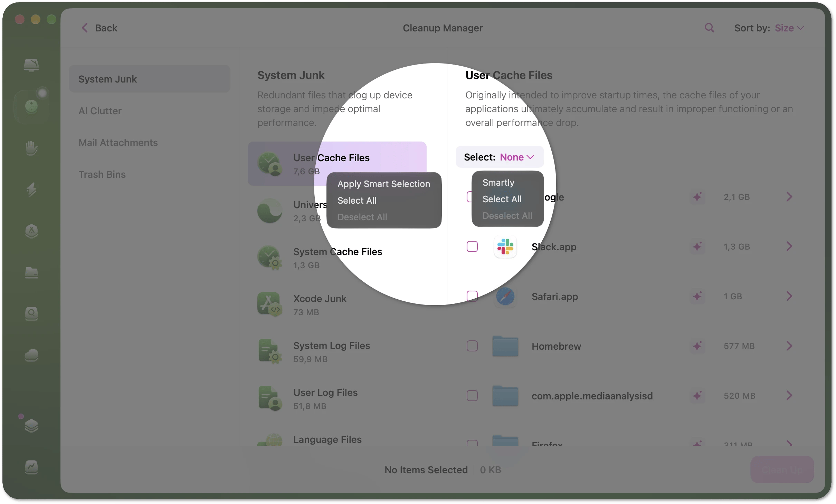The height and width of the screenshot is (504, 836).
Task: Select User Log Files row
Action: click(x=337, y=398)
